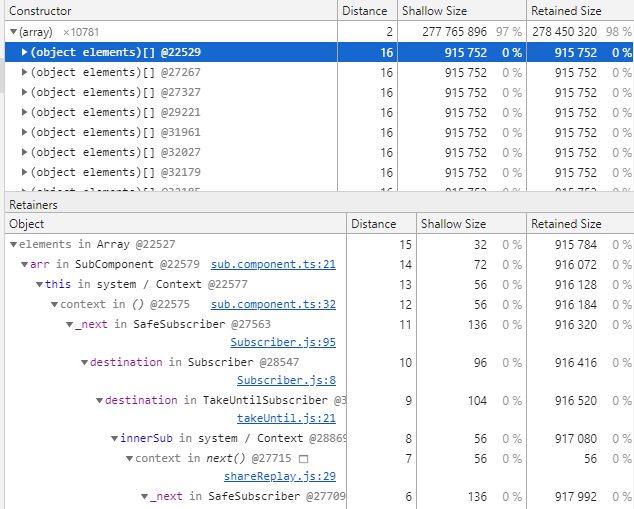Collapse elements in Array @22527 retainer
The width and height of the screenshot is (634, 509).
tap(13, 244)
